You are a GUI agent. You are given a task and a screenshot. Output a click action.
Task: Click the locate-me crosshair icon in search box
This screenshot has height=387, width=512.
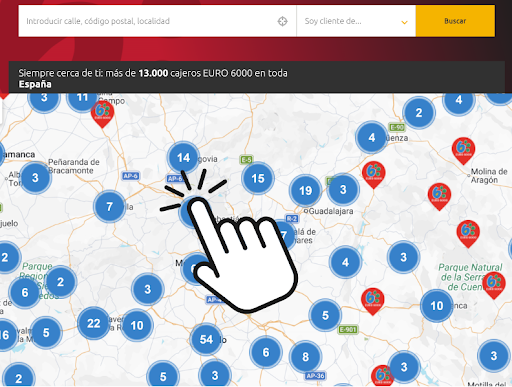[282, 21]
